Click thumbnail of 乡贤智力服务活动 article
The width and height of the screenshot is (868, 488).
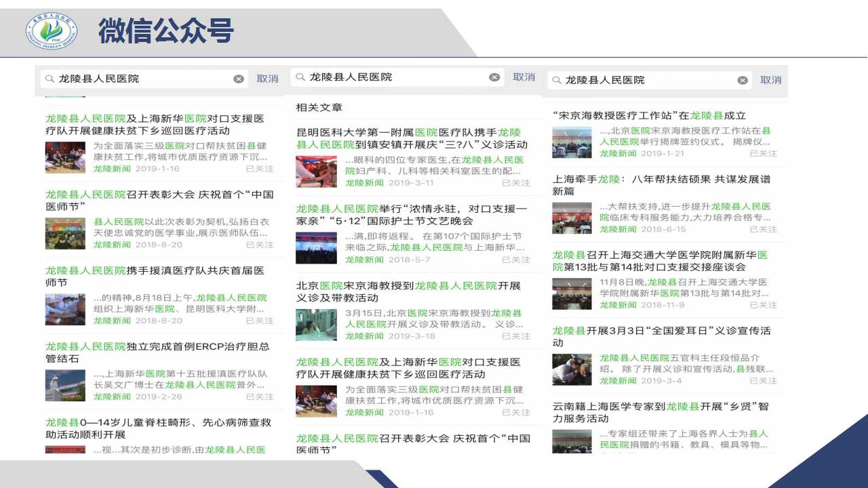[572, 442]
